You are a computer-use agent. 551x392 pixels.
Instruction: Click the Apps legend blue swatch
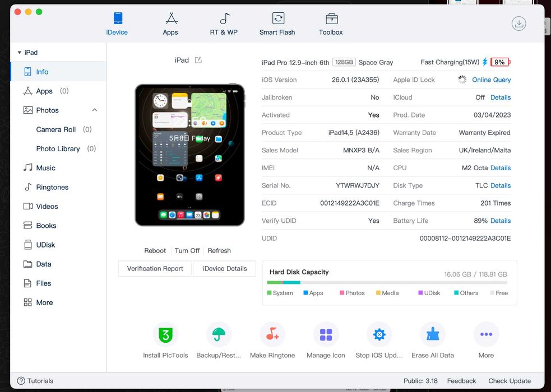[305, 293]
